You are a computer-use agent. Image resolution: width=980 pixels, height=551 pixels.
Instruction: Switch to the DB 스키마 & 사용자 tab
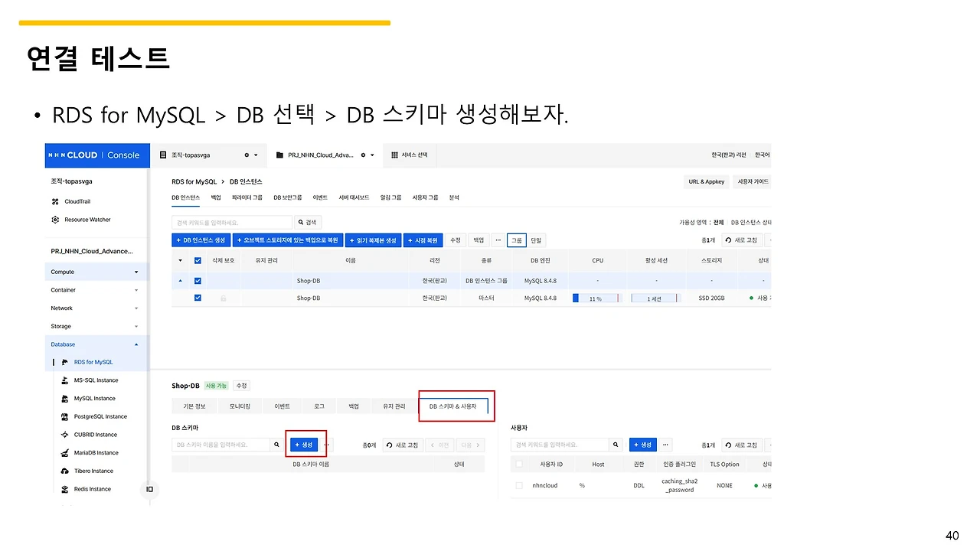tap(456, 406)
